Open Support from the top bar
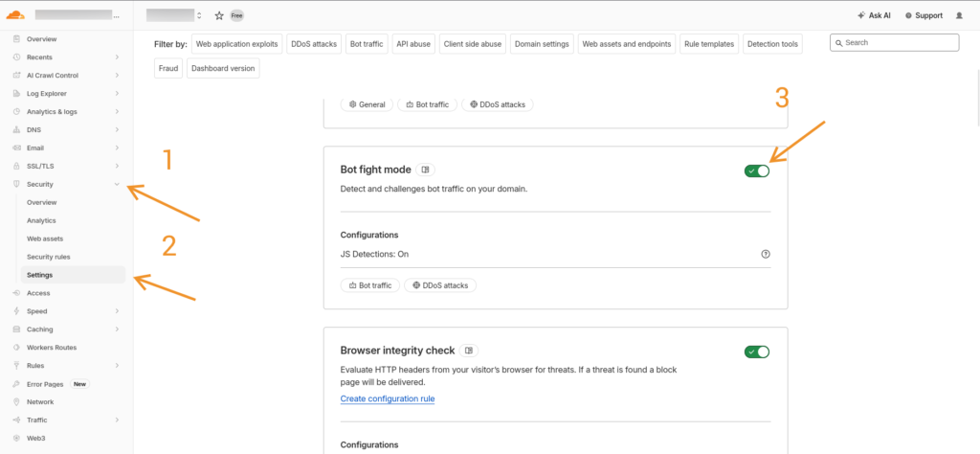 [924, 16]
